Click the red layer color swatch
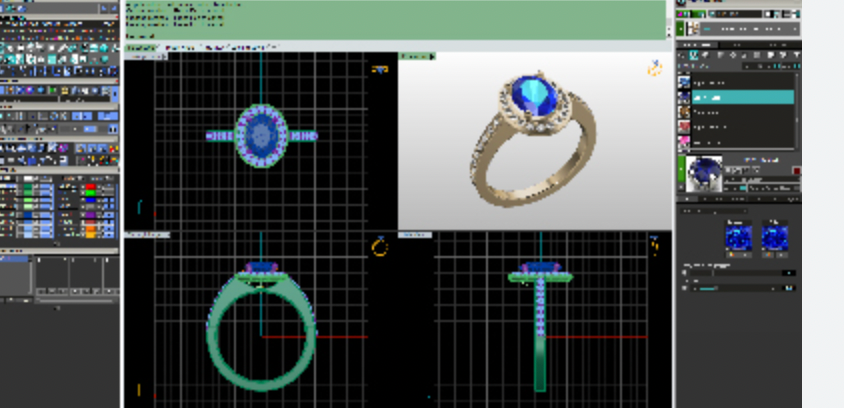Image resolution: width=844 pixels, height=408 pixels. 91,187
